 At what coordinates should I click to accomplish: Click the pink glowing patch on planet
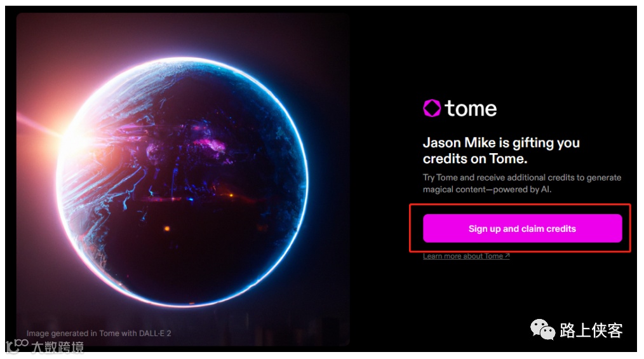coord(210,146)
